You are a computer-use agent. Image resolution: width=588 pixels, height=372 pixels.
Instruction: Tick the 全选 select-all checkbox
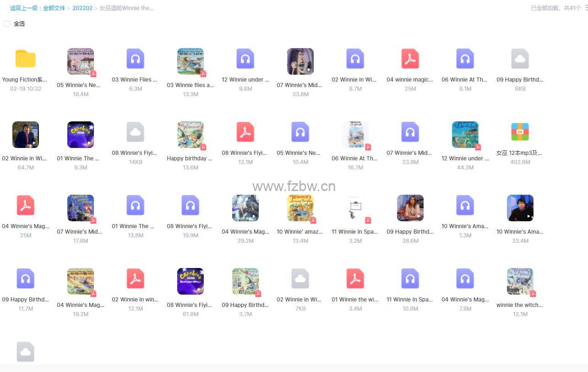pos(7,23)
